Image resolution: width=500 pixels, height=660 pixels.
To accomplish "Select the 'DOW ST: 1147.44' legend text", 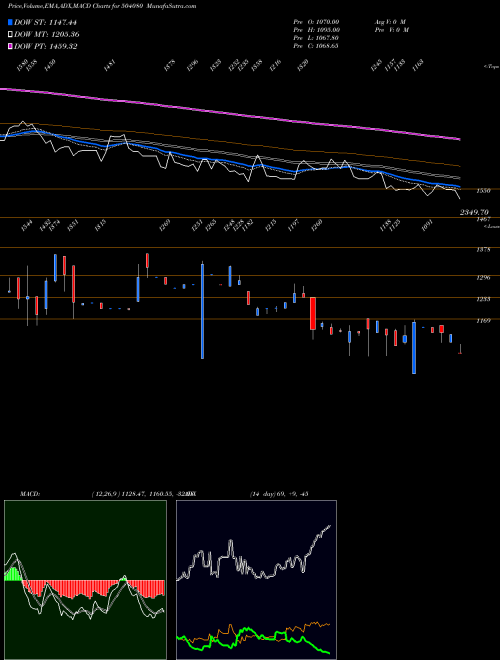I will 45,22.
